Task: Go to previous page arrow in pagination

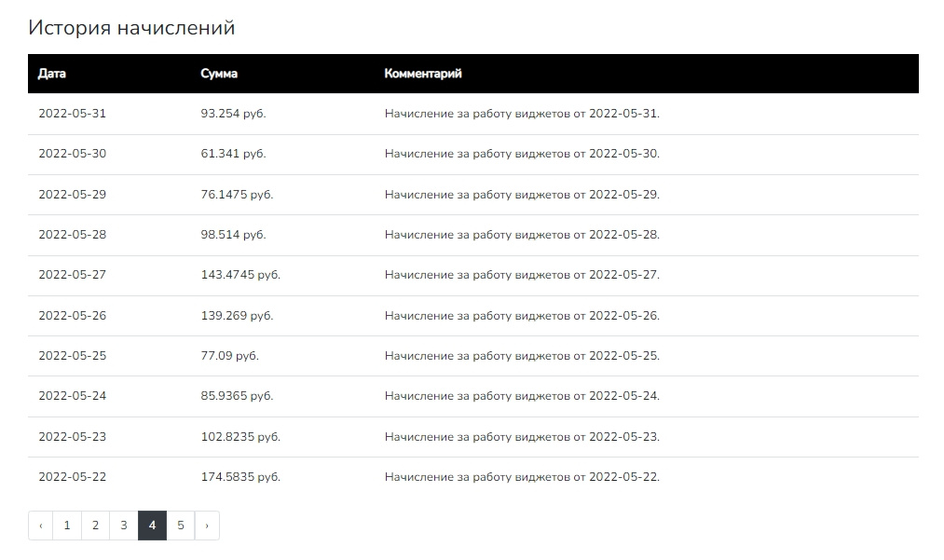Action: tap(41, 526)
